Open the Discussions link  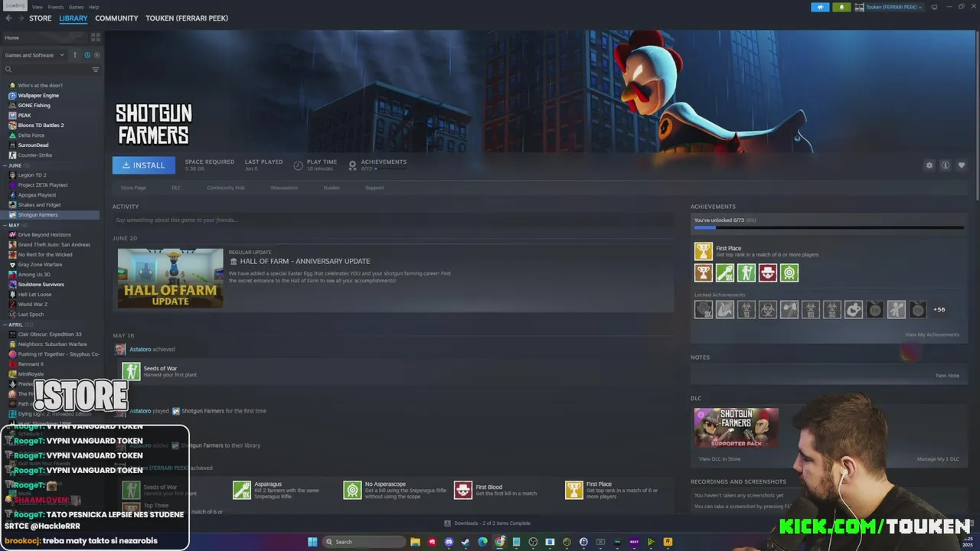[x=284, y=187]
